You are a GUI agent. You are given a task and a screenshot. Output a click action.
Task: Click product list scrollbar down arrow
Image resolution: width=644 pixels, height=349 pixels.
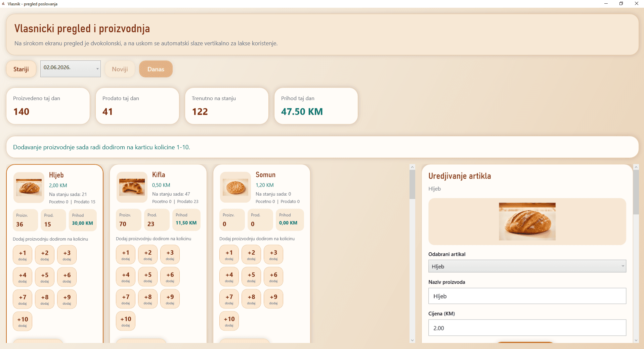click(413, 340)
